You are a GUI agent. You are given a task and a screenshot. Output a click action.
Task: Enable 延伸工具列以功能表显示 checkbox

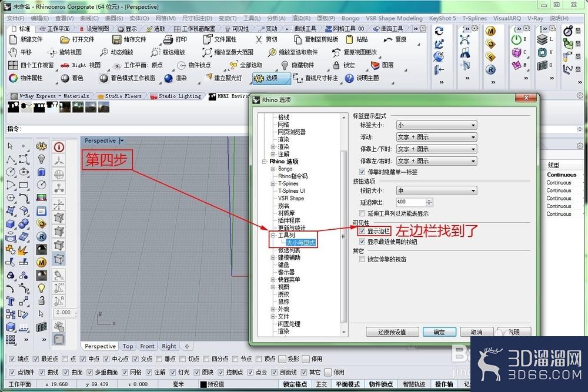362,213
